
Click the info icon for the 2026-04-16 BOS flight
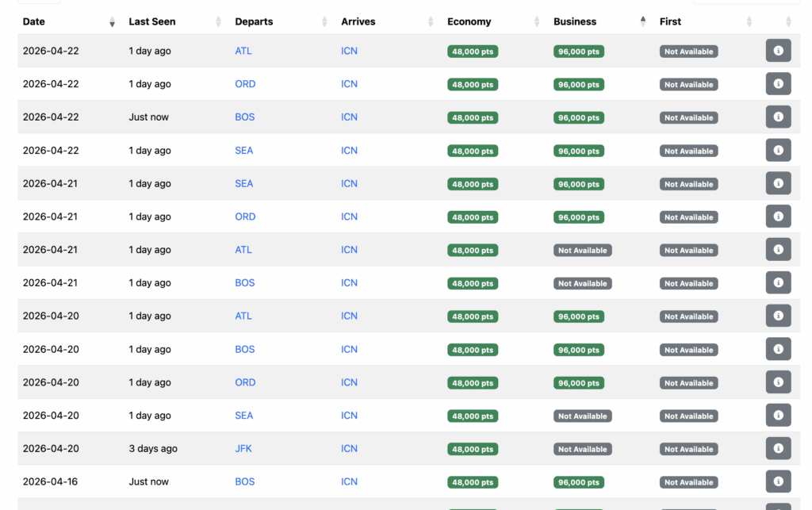click(x=778, y=481)
